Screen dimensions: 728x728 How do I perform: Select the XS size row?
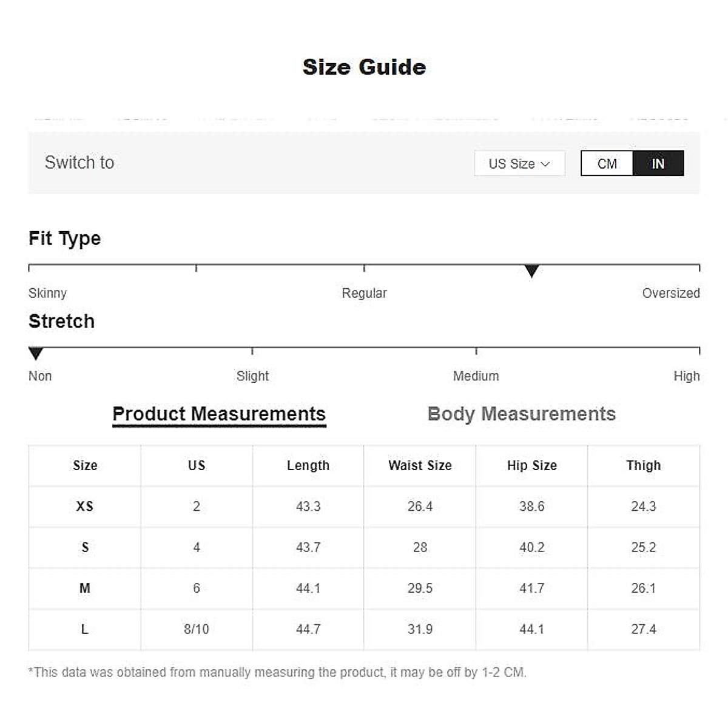click(85, 507)
